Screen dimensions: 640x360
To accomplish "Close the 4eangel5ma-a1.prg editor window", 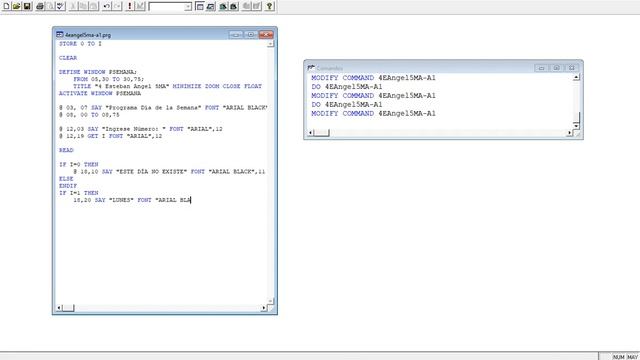I will coord(266,35).
